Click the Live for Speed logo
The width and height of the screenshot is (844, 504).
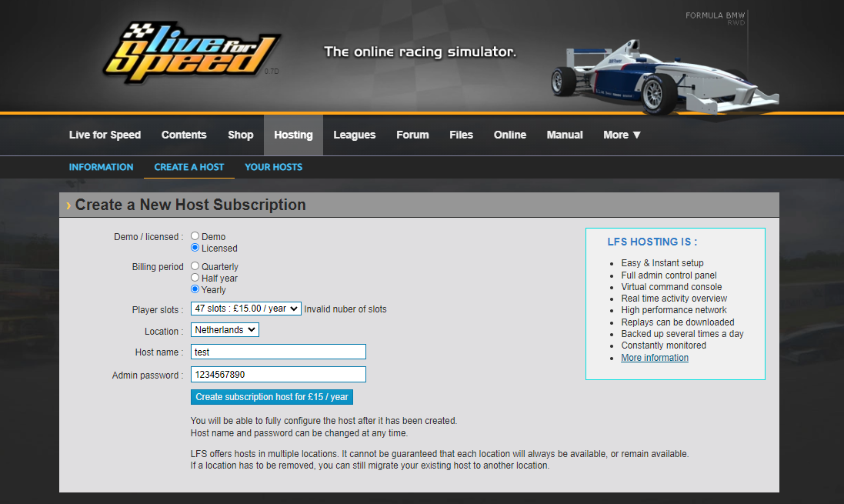tap(191, 52)
